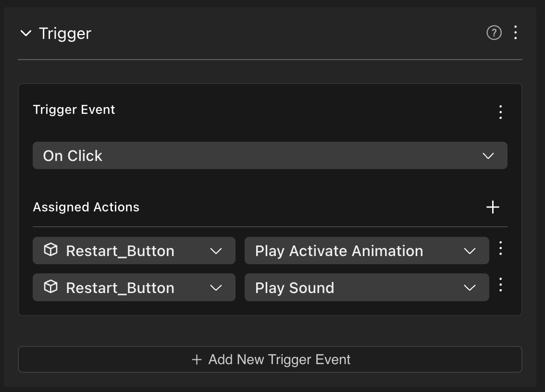Image resolution: width=545 pixels, height=392 pixels.
Task: Expand Restart_Button target for sound action
Action: tap(216, 288)
